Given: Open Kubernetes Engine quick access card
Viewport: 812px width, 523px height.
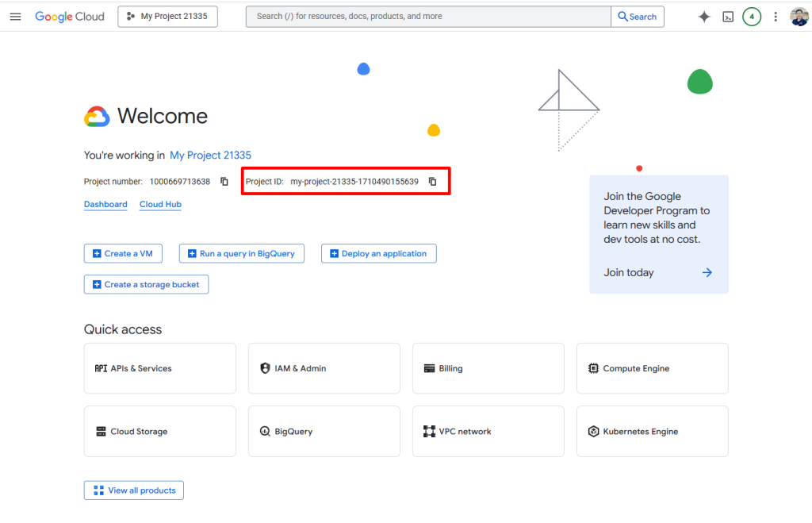Looking at the screenshot, I should point(653,431).
